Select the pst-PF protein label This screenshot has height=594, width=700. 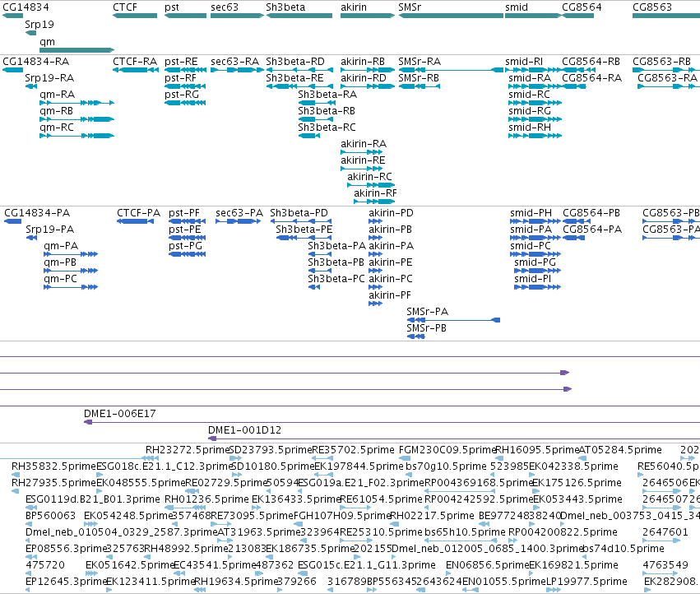[x=184, y=212]
